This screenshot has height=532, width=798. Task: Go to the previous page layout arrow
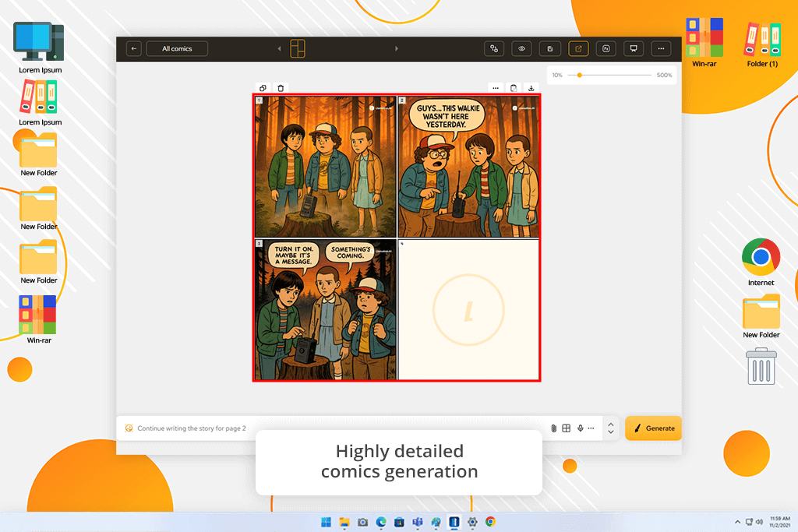point(280,49)
